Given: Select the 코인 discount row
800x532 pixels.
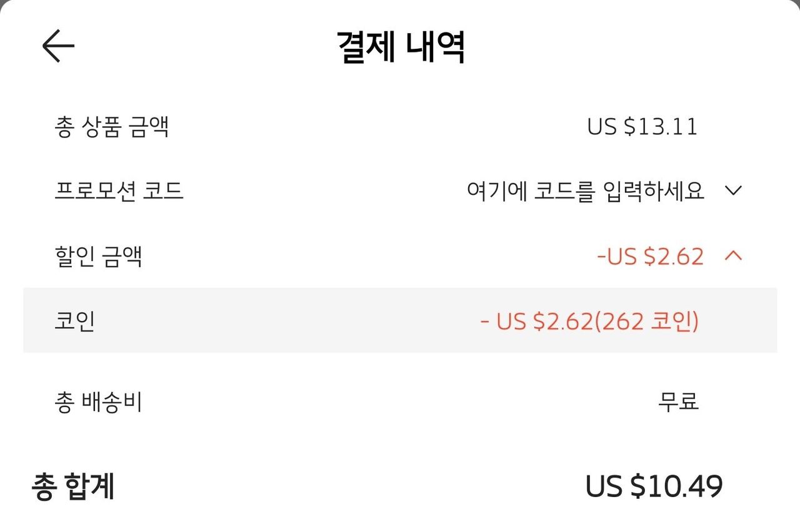Looking at the screenshot, I should point(400,321).
